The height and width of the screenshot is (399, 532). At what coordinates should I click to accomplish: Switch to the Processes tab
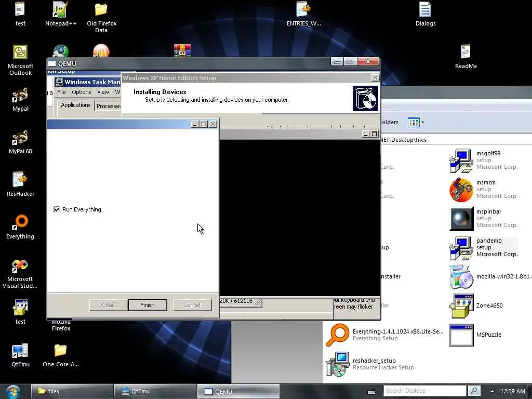coord(108,106)
